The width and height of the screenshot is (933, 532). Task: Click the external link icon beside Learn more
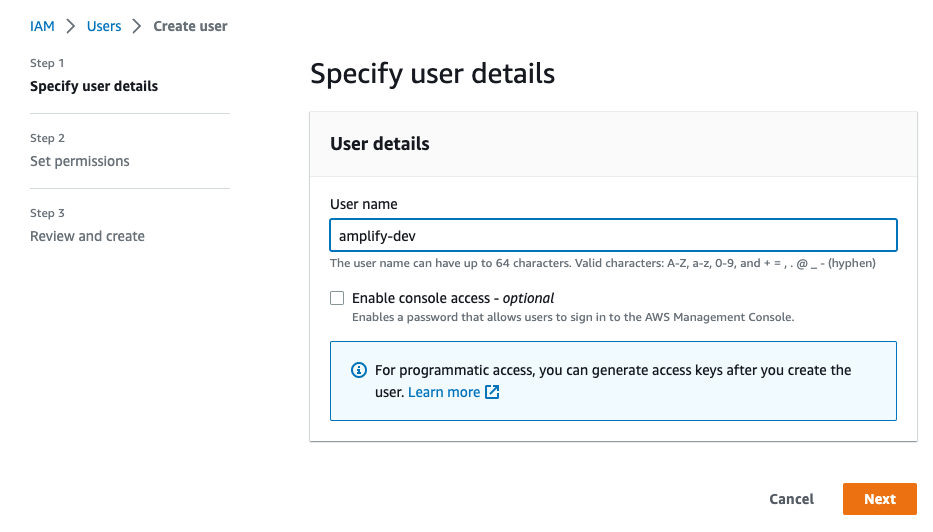tap(492, 392)
